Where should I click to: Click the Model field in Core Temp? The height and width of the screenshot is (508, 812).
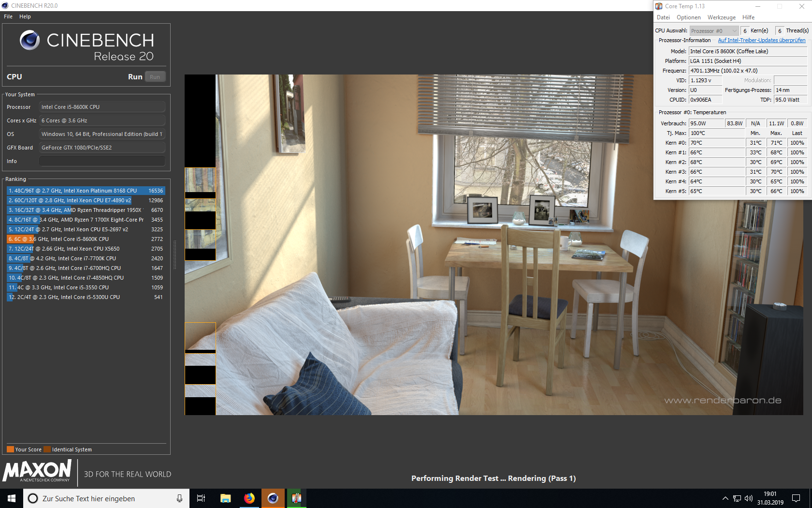748,51
